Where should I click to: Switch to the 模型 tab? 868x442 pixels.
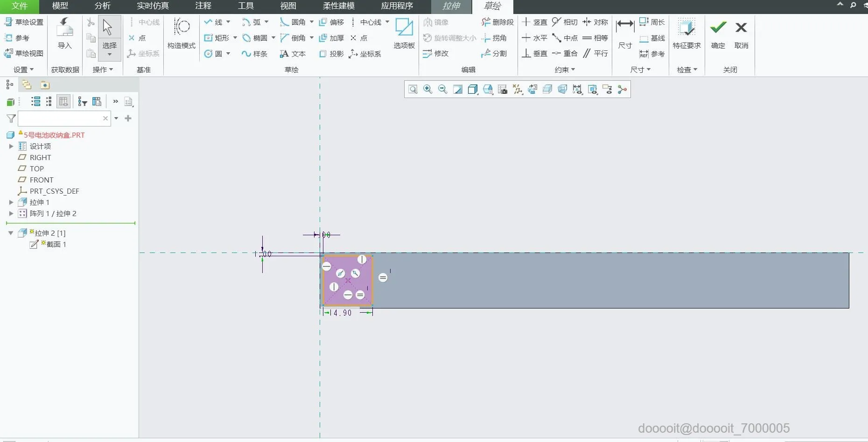click(60, 6)
